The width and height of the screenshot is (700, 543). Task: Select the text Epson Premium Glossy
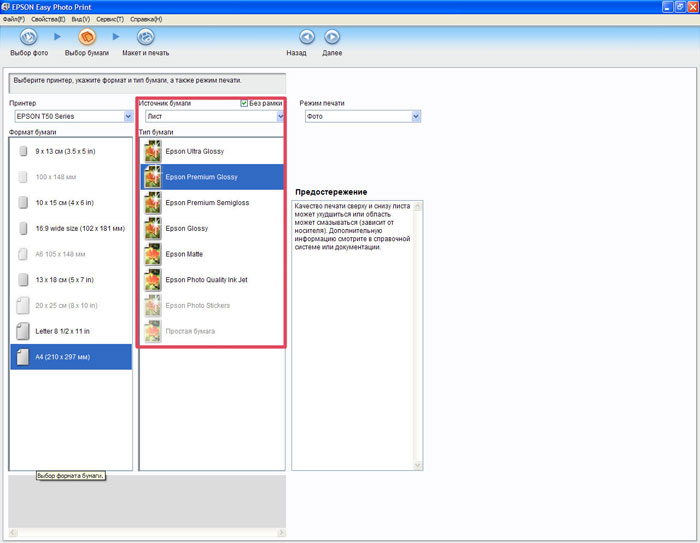click(x=201, y=177)
